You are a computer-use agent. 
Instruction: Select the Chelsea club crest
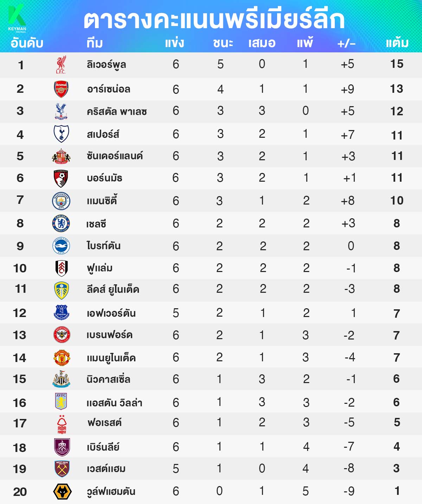pos(61,224)
